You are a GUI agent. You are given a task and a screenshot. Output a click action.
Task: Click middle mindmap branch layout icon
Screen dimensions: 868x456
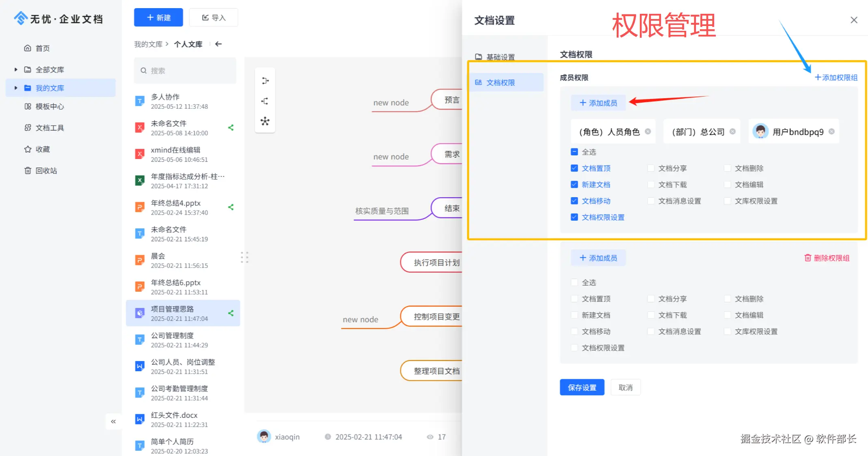pyautogui.click(x=265, y=101)
